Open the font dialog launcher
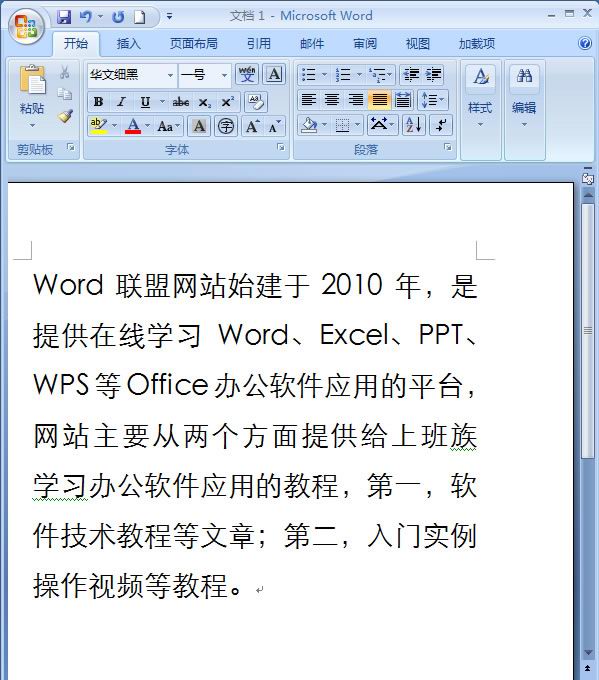599x680 pixels. pyautogui.click(x=281, y=147)
